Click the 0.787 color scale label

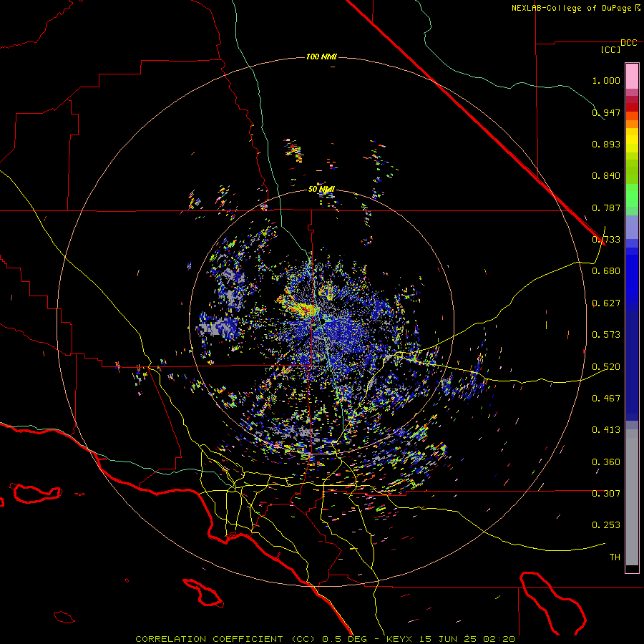click(606, 208)
